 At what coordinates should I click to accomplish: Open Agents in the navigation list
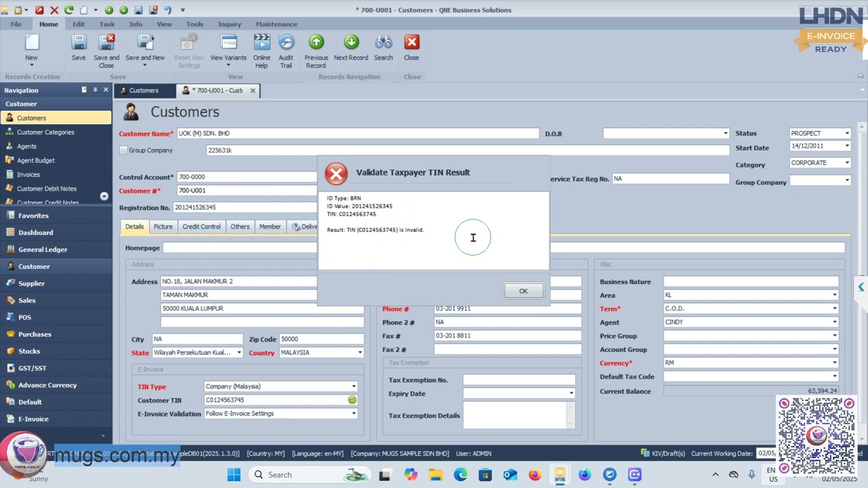coord(26,146)
